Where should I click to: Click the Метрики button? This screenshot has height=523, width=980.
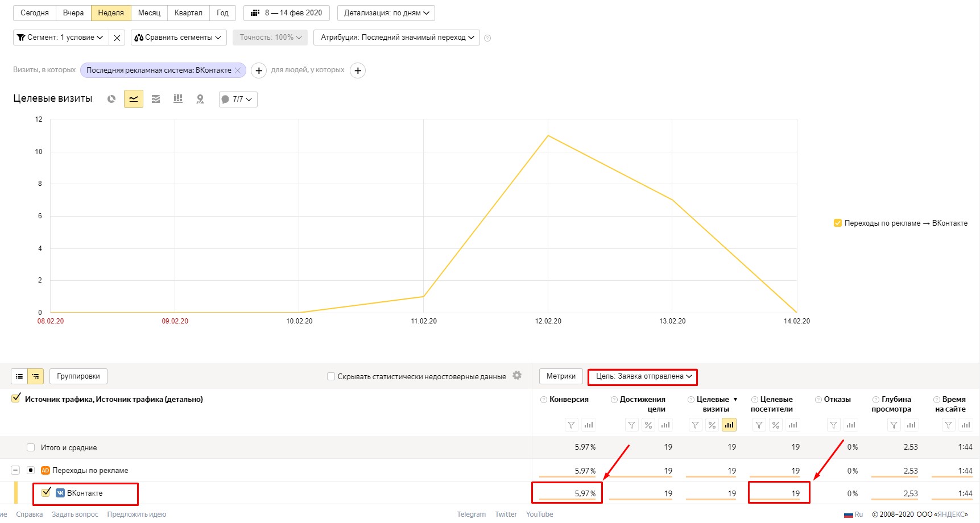pyautogui.click(x=561, y=376)
